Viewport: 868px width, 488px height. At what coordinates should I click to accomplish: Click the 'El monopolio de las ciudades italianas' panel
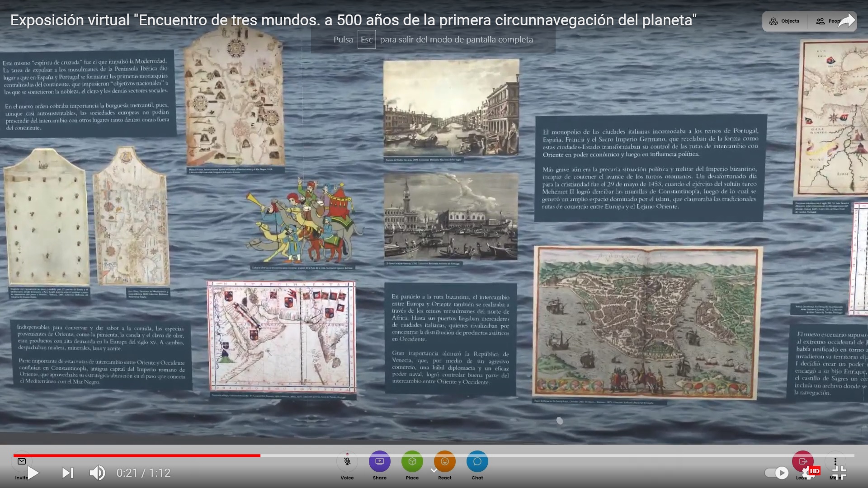click(x=650, y=168)
